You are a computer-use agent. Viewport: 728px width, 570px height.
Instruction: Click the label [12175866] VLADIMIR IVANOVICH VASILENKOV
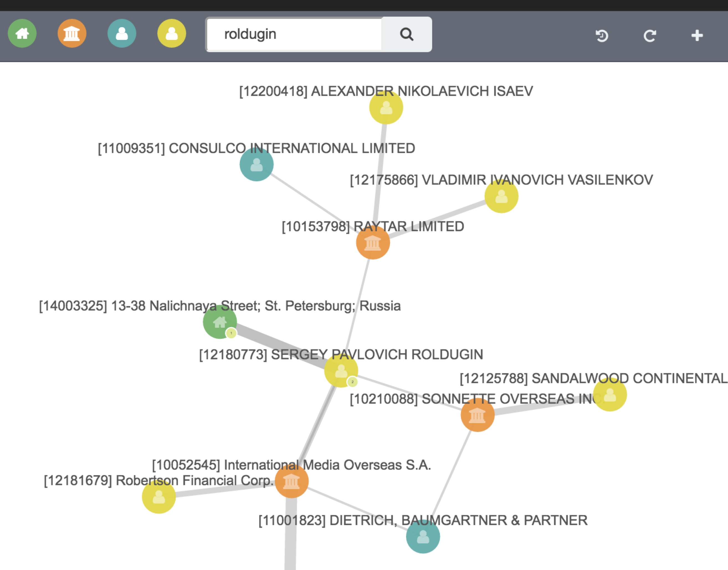[x=501, y=180]
